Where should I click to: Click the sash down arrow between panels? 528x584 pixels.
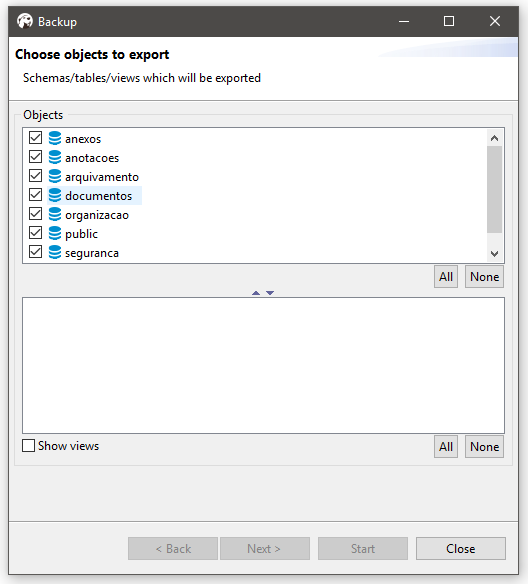[270, 293]
